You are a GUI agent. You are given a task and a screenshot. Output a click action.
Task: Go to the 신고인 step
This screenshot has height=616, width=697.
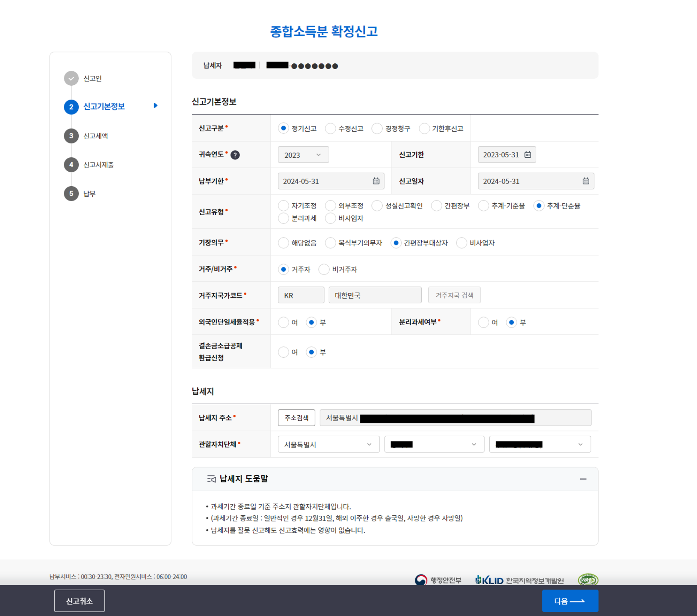92,79
